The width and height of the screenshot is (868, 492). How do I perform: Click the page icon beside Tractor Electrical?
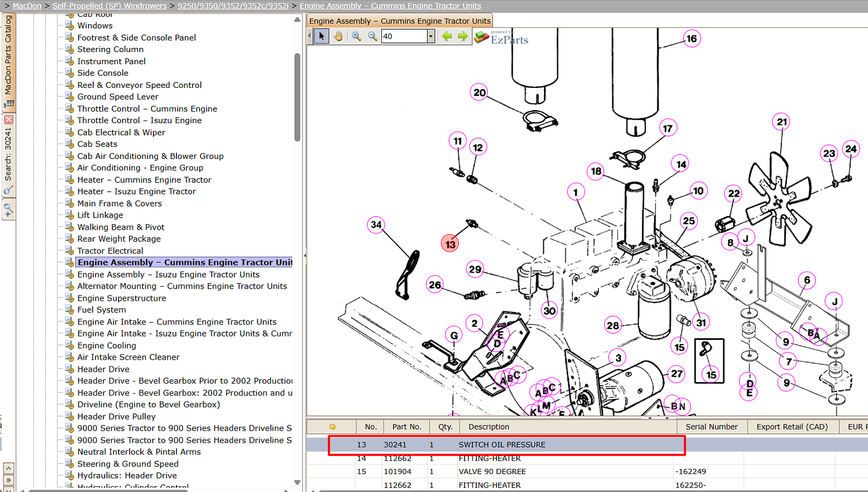[69, 251]
